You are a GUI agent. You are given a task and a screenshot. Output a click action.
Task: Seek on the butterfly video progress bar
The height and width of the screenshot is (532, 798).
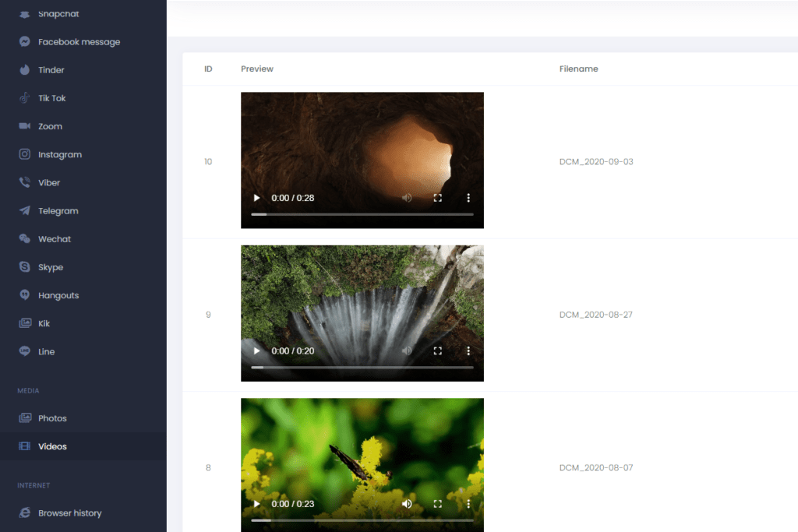[362, 520]
